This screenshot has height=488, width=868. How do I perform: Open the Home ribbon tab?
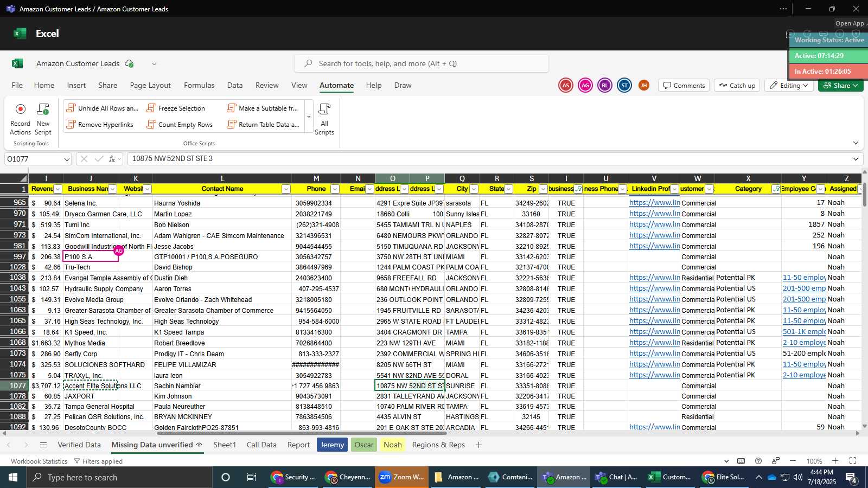point(44,85)
